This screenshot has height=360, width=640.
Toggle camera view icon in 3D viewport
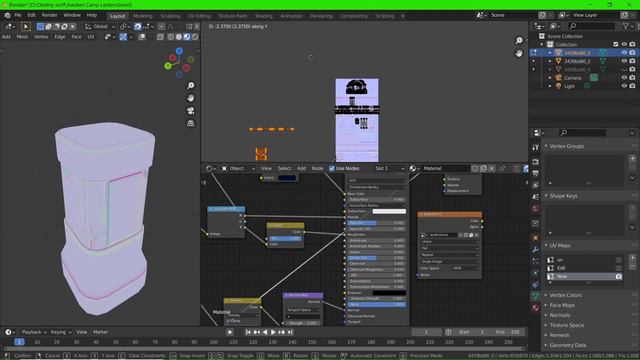coord(191,111)
